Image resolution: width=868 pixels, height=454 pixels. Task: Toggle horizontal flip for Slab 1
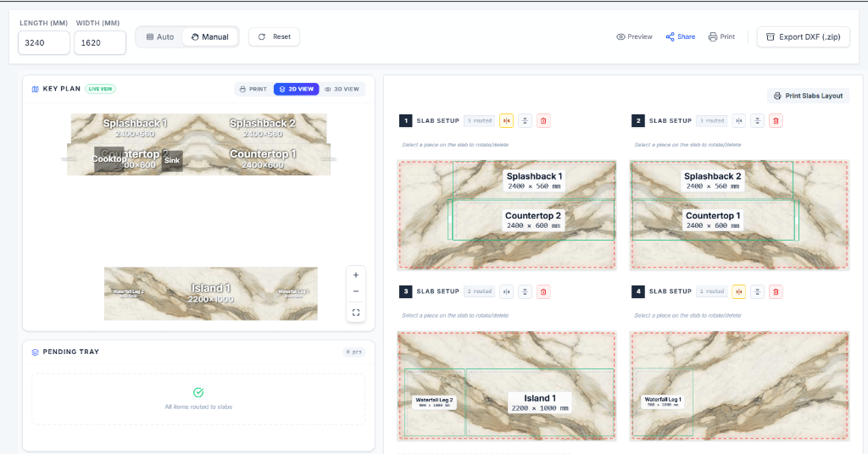[x=506, y=120]
